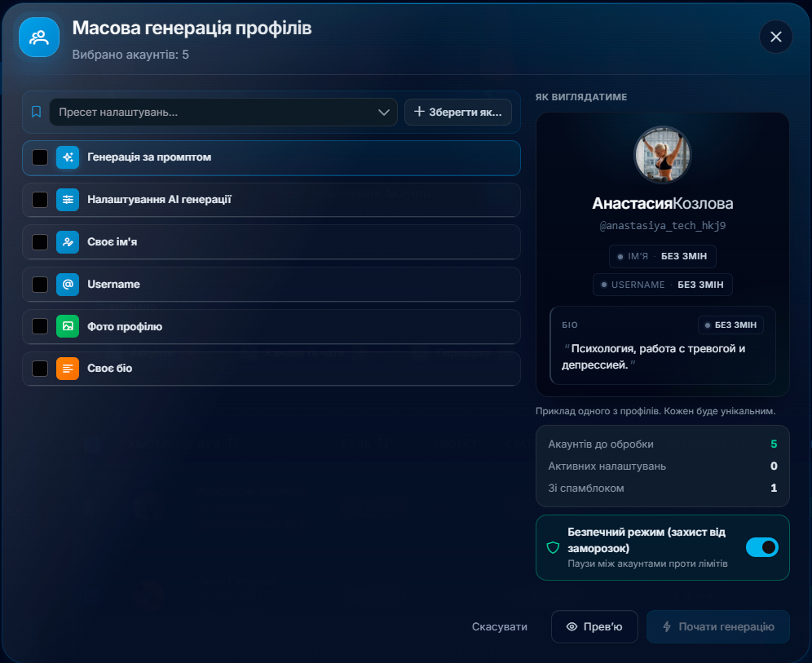812x663 pixels.
Task: Click the profile avatar thumbnail in preview
Action: pyautogui.click(x=662, y=155)
